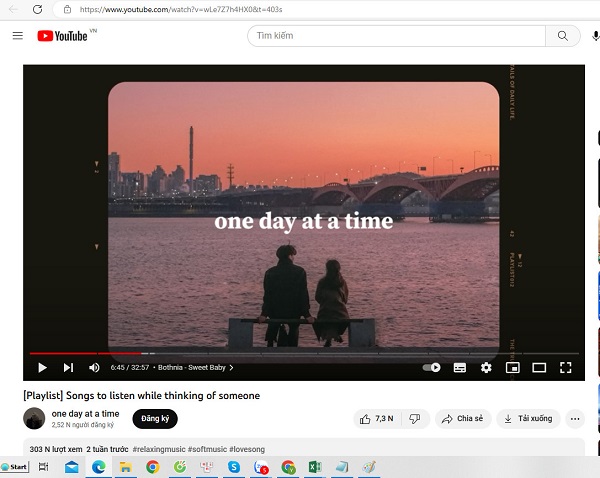Click the video title about thinking of someone
Image resolution: width=600 pixels, height=478 pixels.
tap(142, 396)
